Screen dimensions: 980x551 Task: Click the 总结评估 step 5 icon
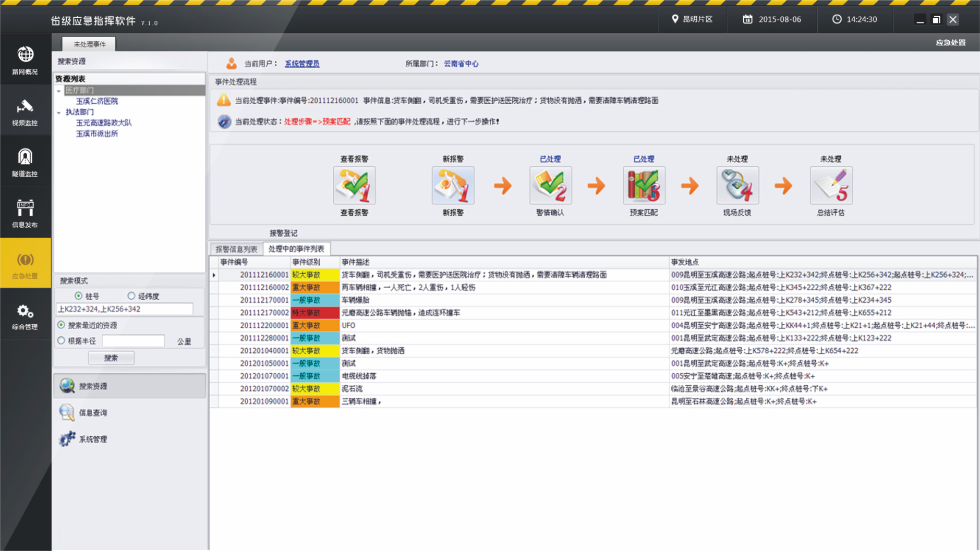[830, 186]
